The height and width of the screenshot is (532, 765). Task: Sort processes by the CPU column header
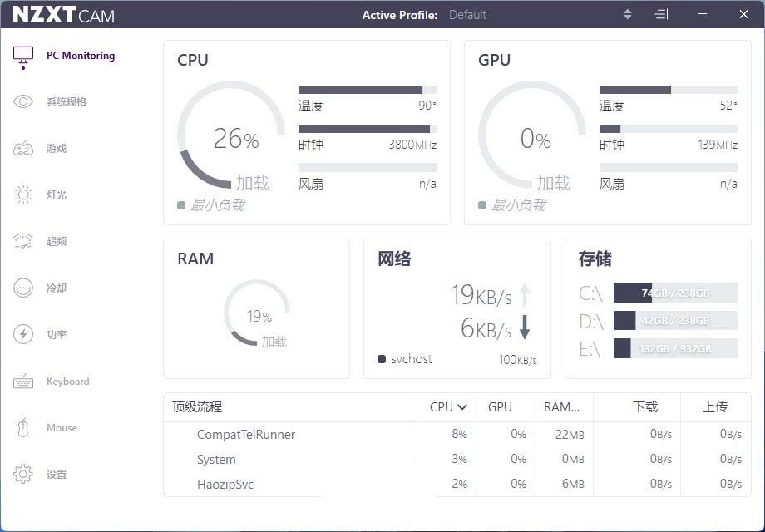point(447,407)
